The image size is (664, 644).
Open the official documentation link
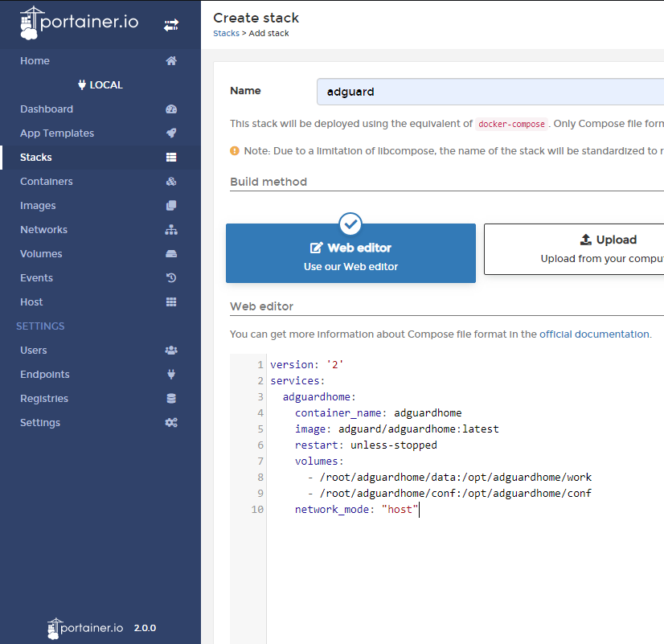tap(594, 334)
